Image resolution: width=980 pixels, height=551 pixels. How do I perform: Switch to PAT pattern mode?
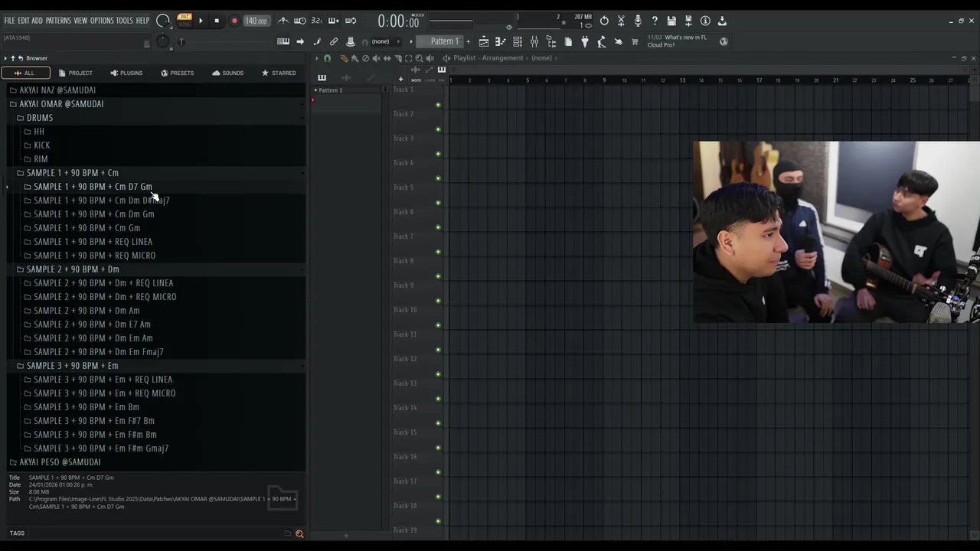pyautogui.click(x=184, y=16)
